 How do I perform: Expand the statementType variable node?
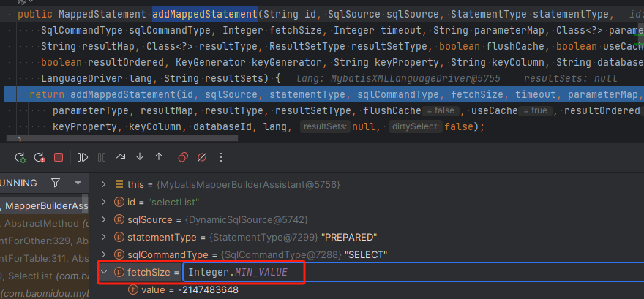(x=103, y=237)
